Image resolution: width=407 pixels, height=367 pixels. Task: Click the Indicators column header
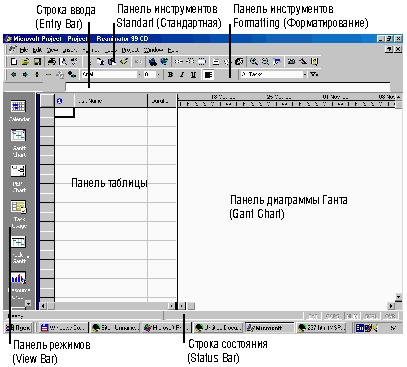[64, 101]
